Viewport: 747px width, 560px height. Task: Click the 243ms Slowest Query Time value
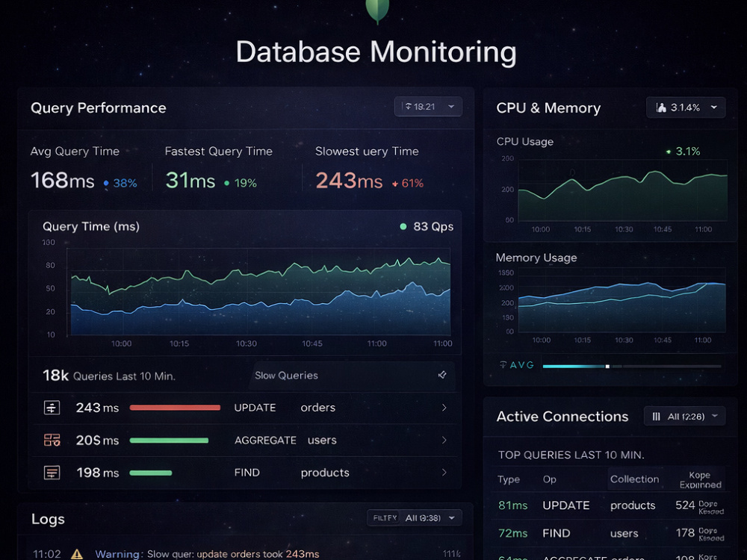[x=349, y=181]
